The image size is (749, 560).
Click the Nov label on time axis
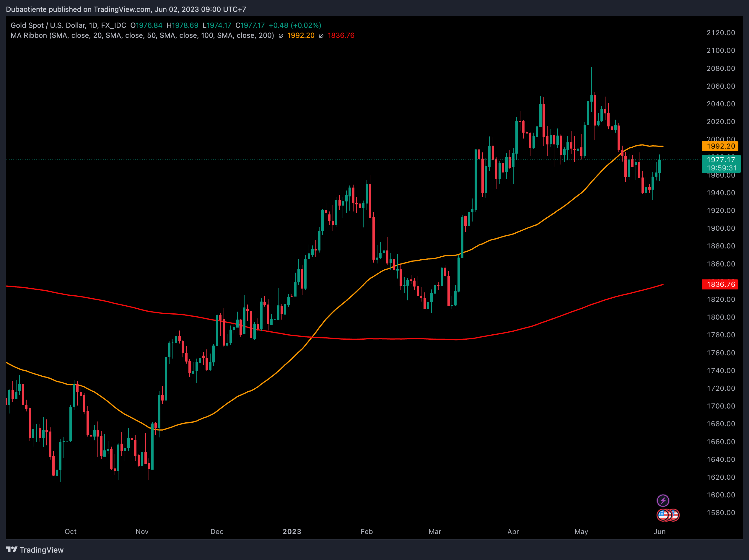click(142, 532)
